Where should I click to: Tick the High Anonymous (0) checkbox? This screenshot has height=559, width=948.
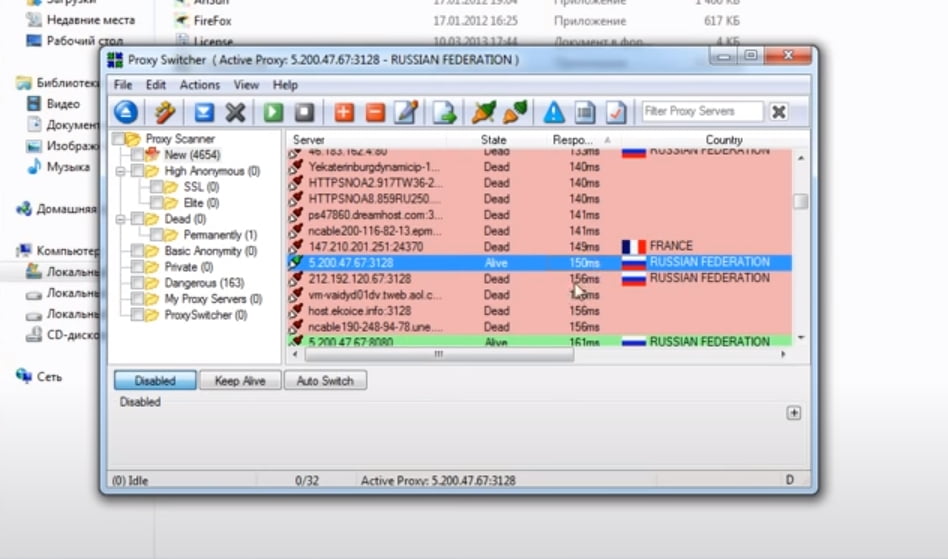tap(137, 171)
